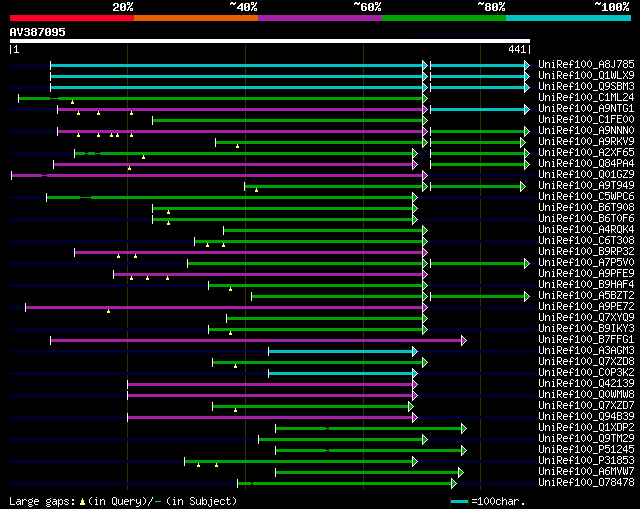Click the green alignment bar for UniRef100_P31853

(x=301, y=461)
